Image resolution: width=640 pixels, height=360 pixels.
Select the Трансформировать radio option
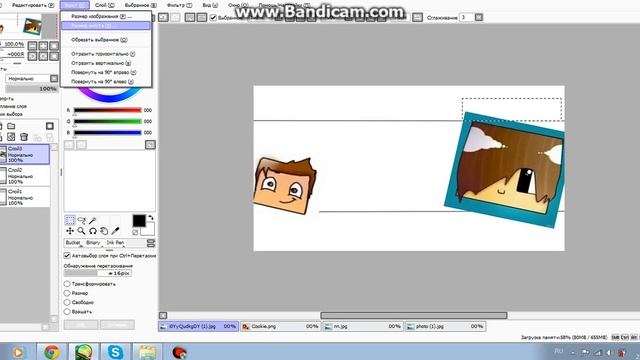pyautogui.click(x=67, y=284)
